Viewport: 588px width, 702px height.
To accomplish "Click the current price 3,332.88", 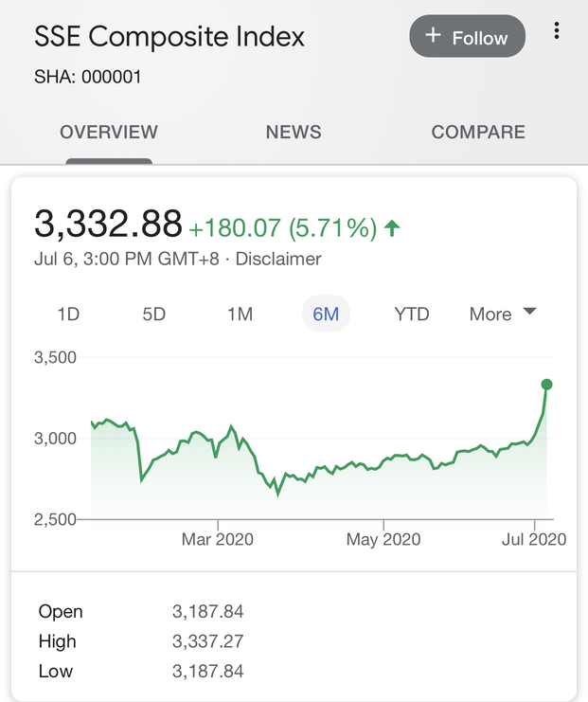I will (108, 225).
